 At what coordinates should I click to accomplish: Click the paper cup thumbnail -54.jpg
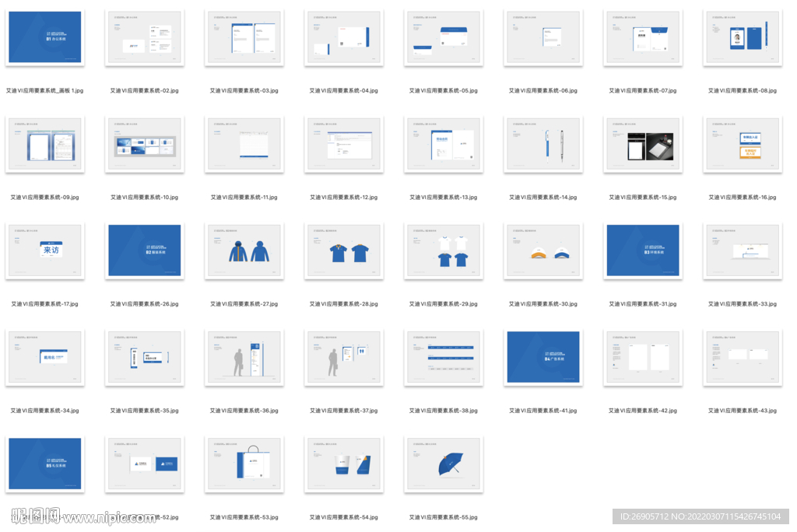[343, 464]
